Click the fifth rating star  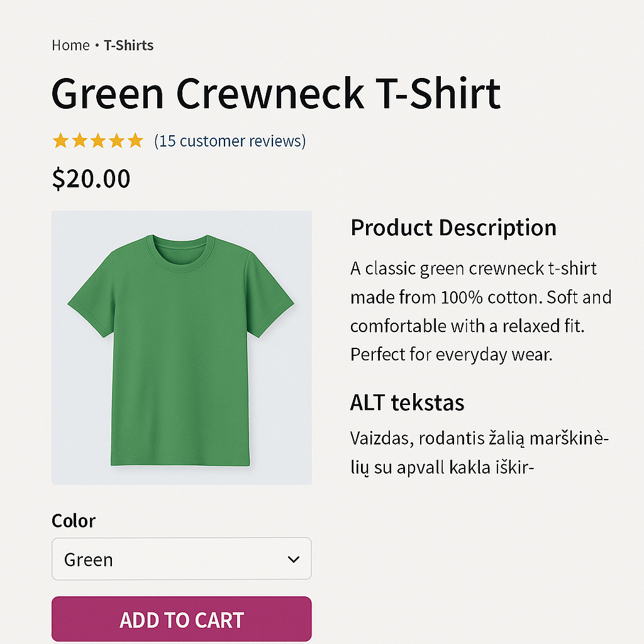click(x=135, y=141)
